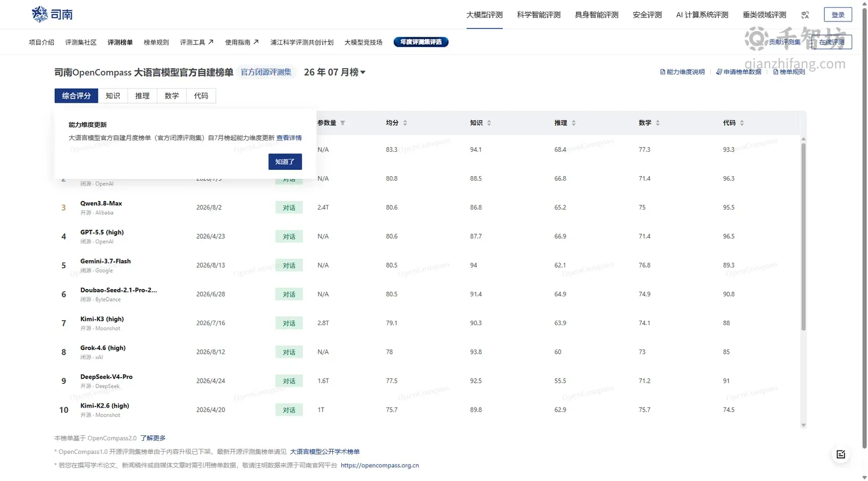Open the feedback icon at bottom right
Screen dimensions: 868x481
click(x=841, y=454)
